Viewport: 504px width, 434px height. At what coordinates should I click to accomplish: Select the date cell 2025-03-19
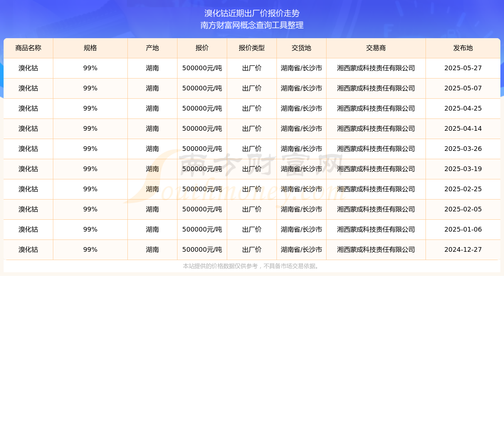pyautogui.click(x=463, y=169)
